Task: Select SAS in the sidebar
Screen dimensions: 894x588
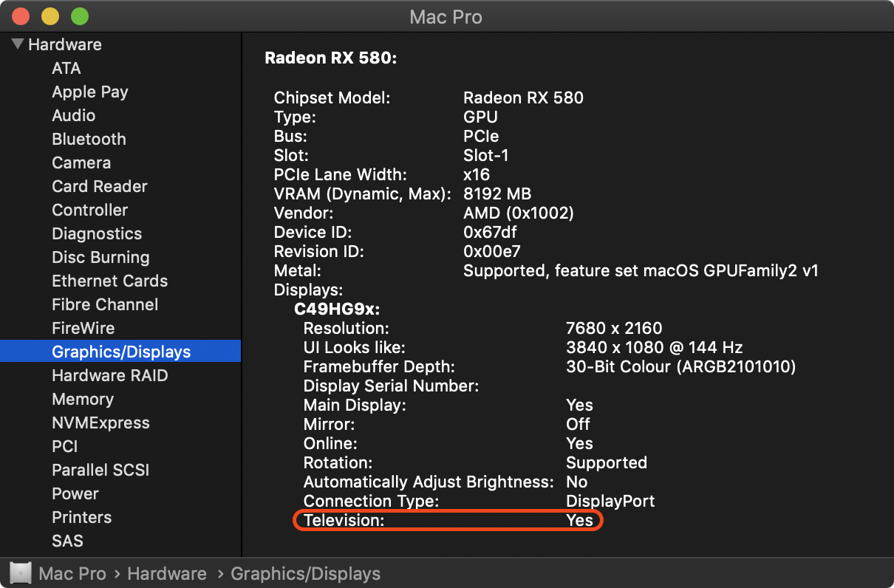Action: (67, 541)
